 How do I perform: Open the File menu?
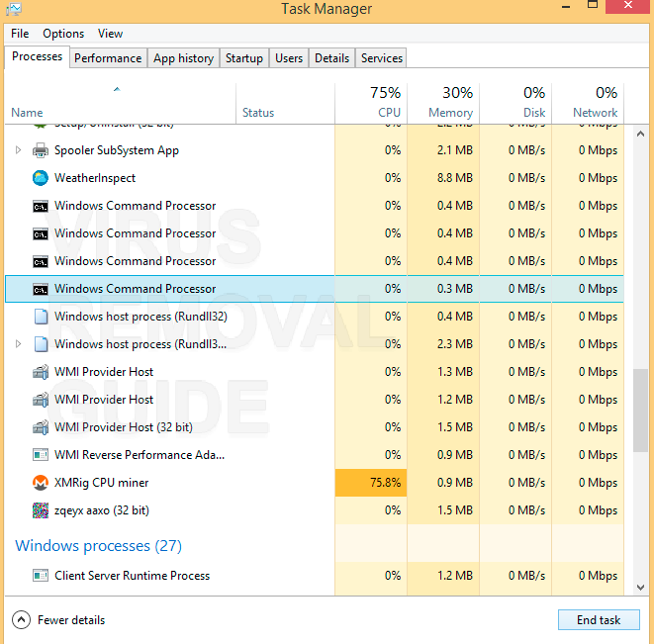click(x=20, y=34)
